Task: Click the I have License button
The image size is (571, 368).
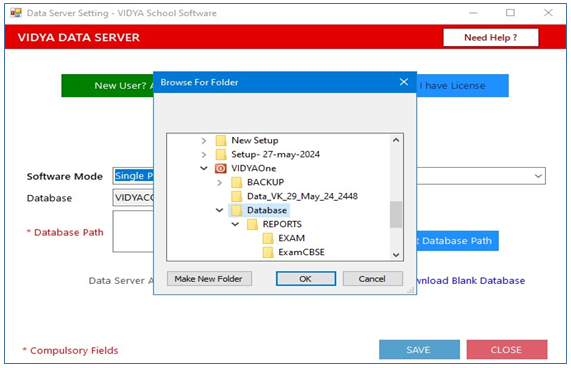Action: (x=462, y=86)
